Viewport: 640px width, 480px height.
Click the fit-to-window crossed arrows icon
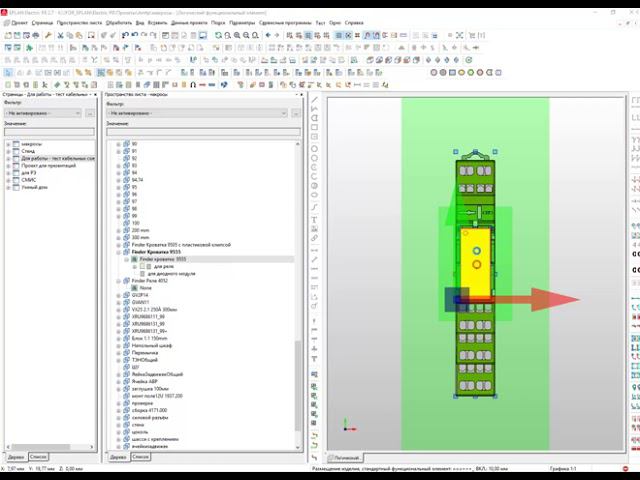pyautogui.click(x=460, y=36)
